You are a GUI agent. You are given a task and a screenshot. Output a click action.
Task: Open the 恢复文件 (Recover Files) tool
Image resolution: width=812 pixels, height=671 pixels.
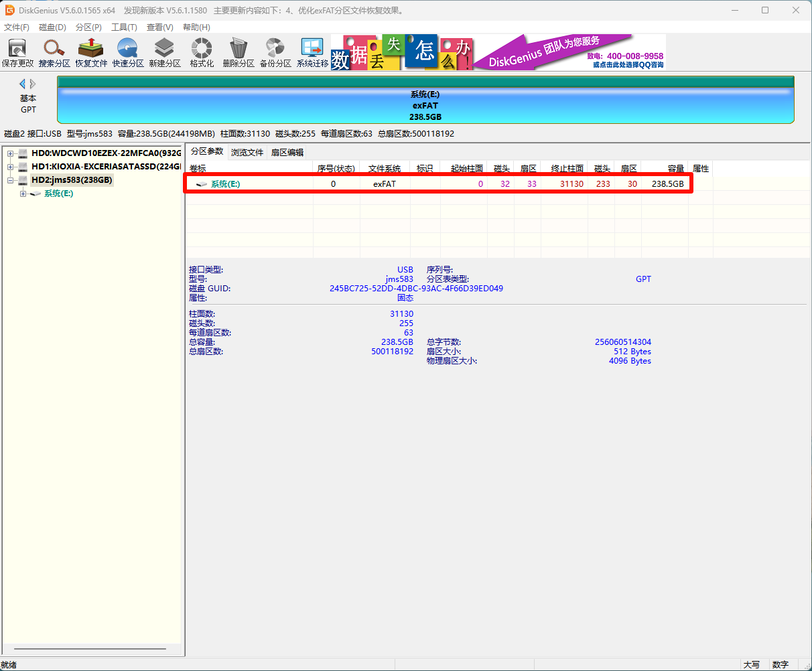point(91,52)
